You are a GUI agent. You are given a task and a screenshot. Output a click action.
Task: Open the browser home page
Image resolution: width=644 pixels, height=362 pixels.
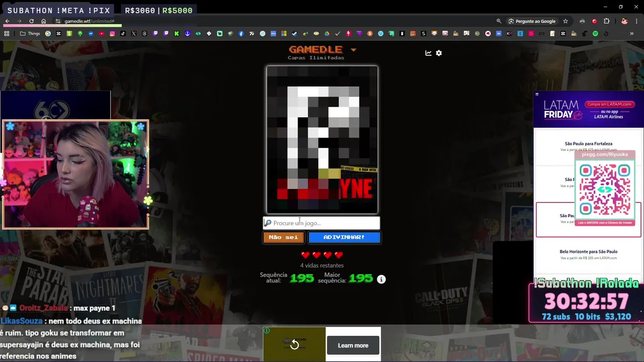pos(43,21)
